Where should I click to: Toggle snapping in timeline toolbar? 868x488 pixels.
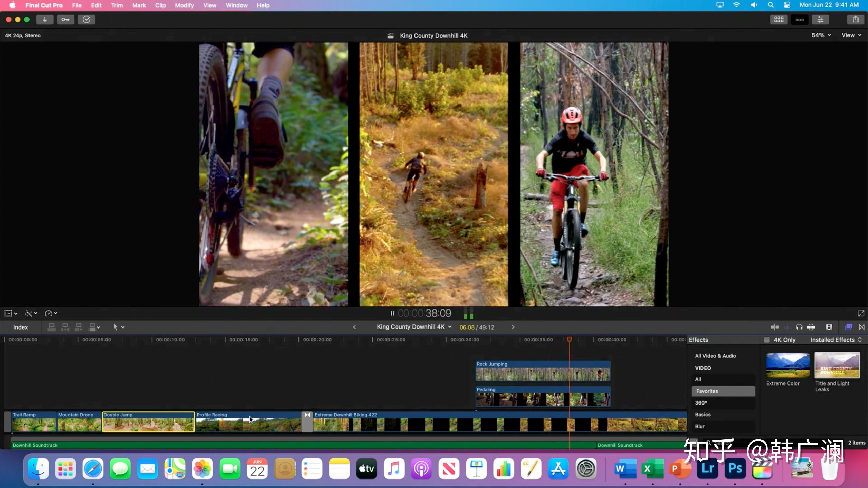click(x=811, y=327)
